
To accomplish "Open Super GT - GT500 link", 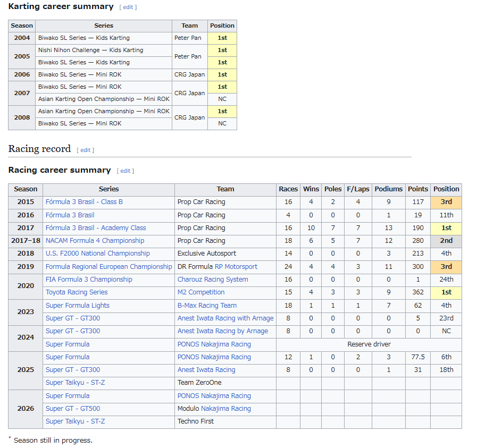I will pyautogui.click(x=73, y=409).
